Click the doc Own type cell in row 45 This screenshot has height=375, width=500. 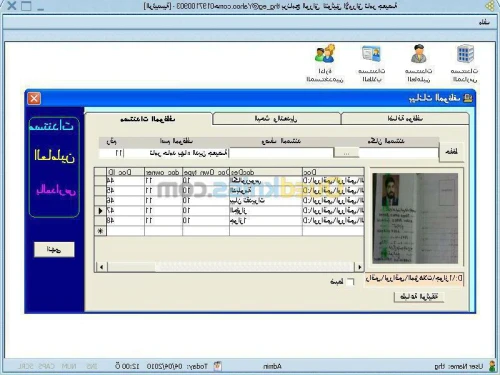pyautogui.click(x=206, y=191)
